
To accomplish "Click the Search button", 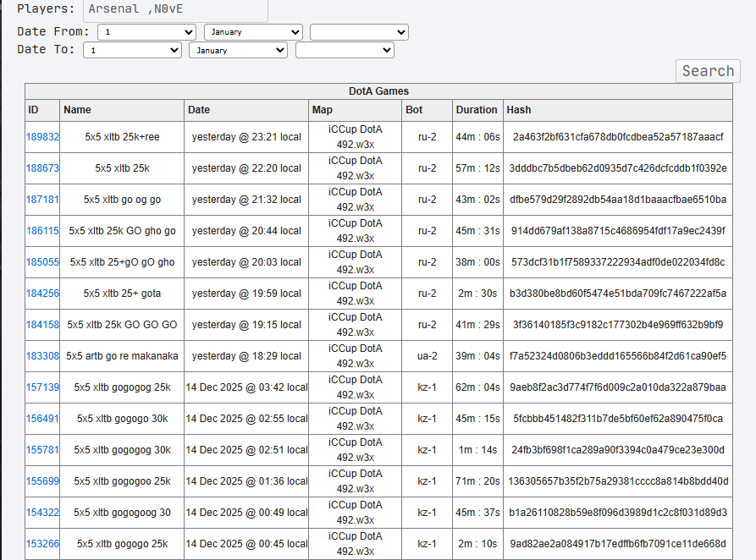I will [708, 71].
